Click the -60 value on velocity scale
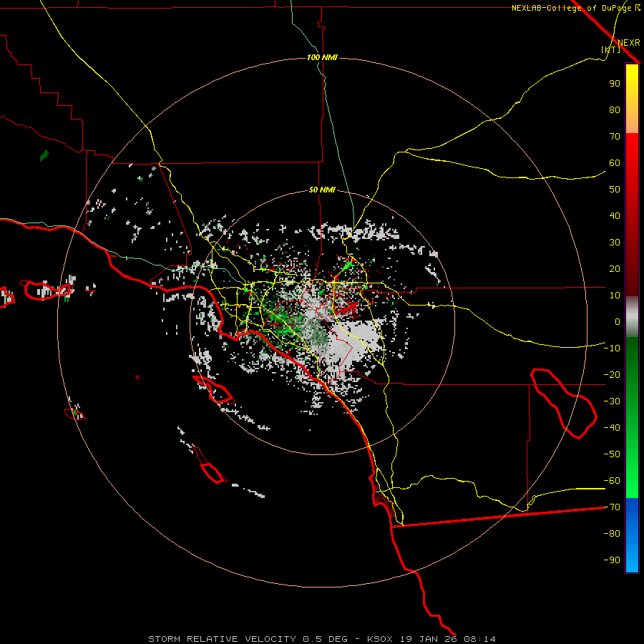The image size is (644, 644). [x=612, y=481]
